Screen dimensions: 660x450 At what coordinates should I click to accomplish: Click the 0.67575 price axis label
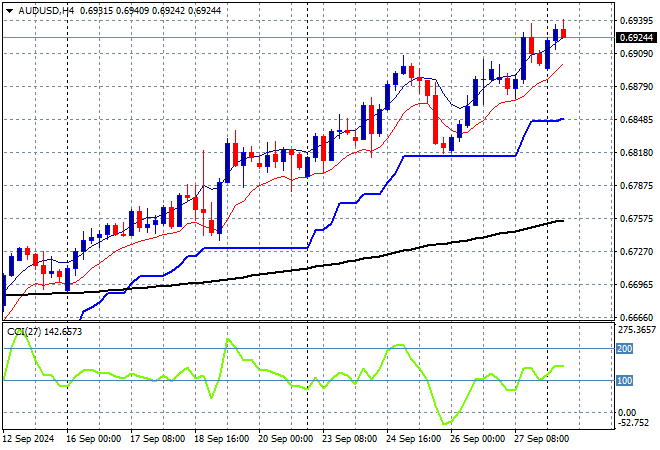636,218
